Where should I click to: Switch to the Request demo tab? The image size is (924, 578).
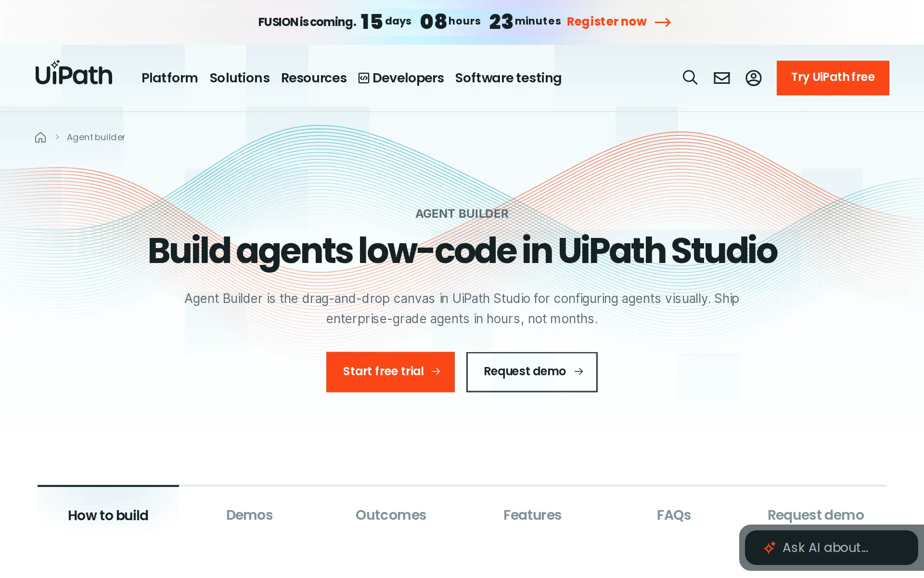(816, 515)
